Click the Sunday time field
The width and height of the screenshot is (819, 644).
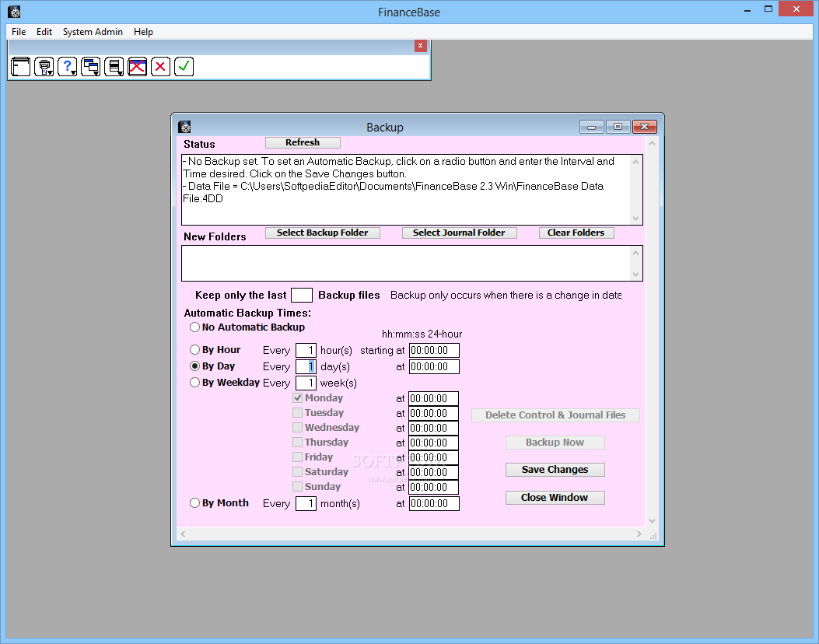coord(433,488)
